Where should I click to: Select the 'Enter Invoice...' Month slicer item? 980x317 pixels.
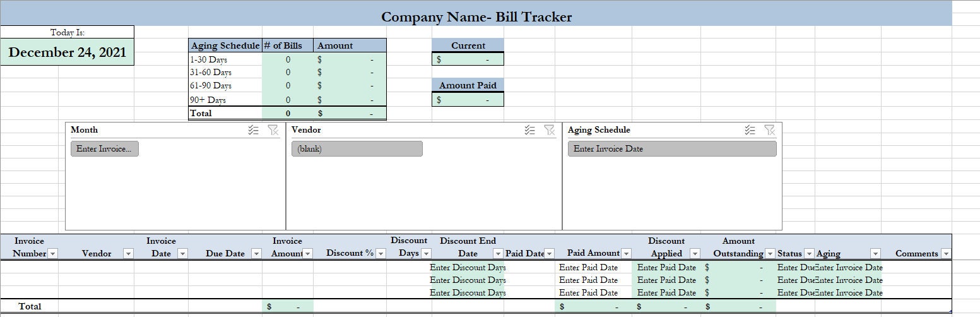pos(105,149)
